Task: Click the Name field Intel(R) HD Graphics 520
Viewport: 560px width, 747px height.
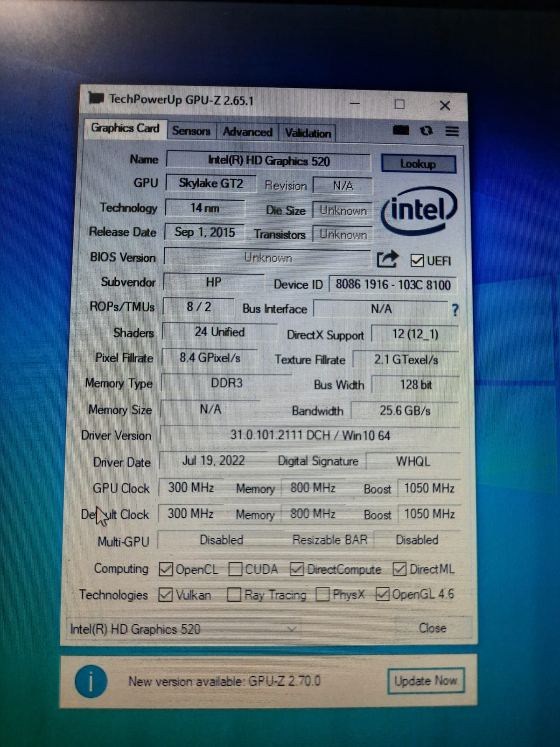Action: pyautogui.click(x=269, y=161)
